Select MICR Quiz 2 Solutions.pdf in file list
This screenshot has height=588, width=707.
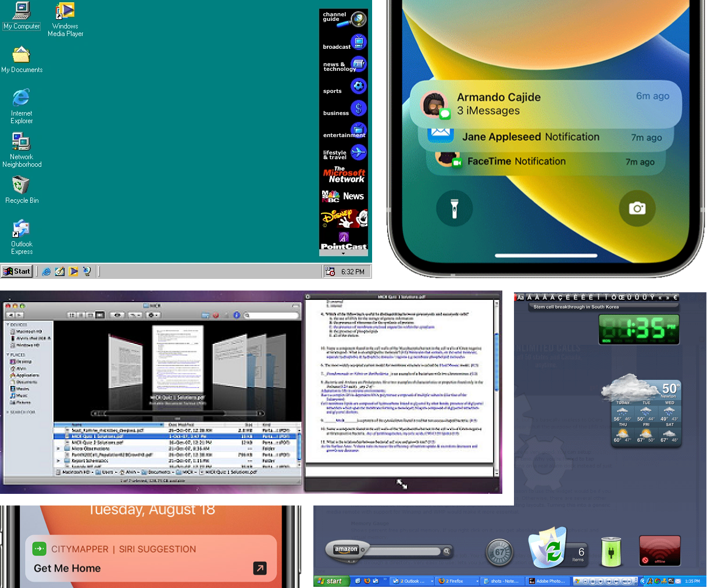point(178,443)
